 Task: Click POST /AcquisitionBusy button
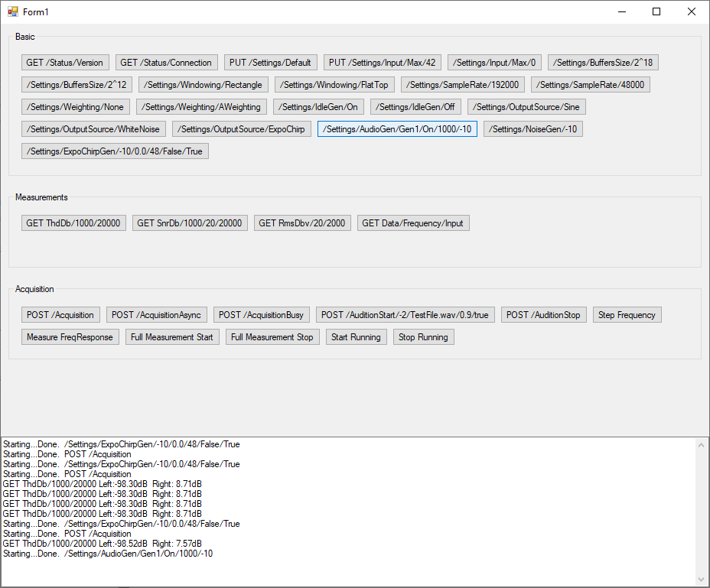(x=261, y=314)
